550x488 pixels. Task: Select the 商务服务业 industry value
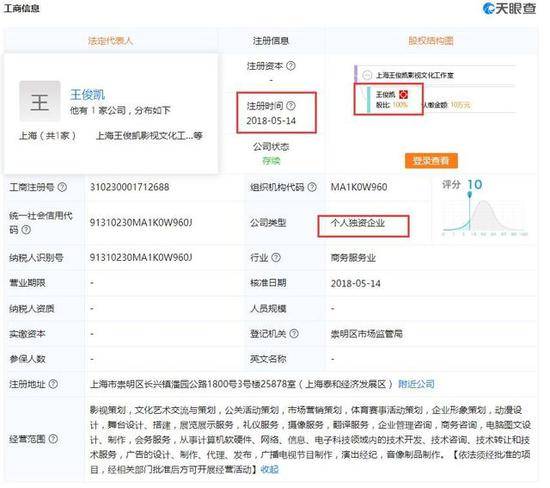coord(353,258)
